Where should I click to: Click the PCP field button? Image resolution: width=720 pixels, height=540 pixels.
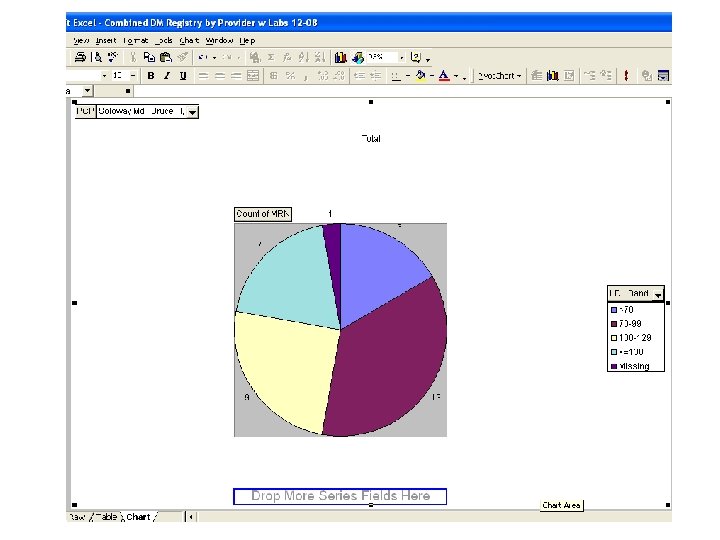click(85, 112)
